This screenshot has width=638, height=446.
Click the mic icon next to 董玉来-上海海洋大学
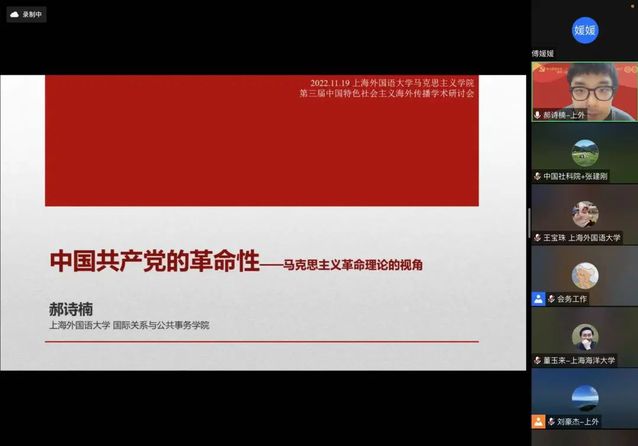pyautogui.click(x=538, y=360)
